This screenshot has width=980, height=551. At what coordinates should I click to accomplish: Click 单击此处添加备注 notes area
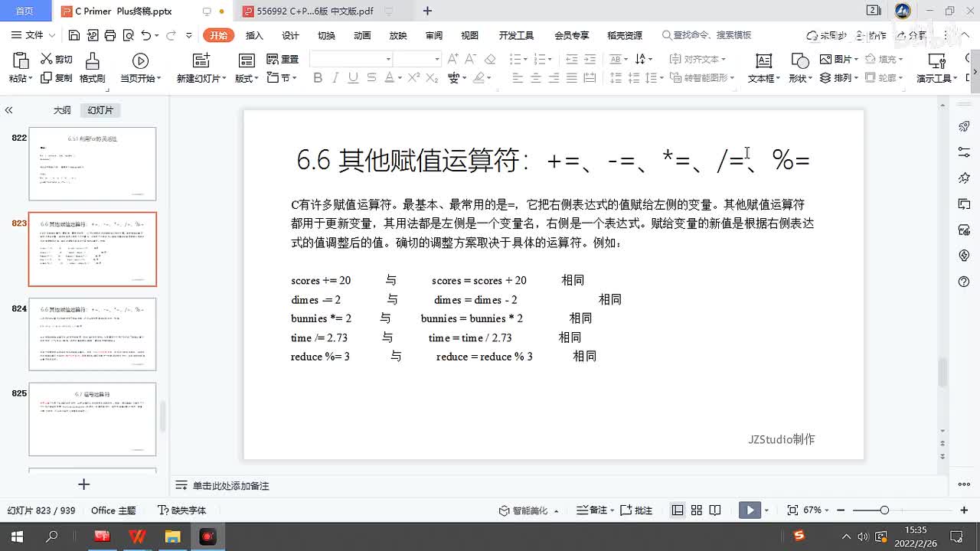click(x=230, y=486)
